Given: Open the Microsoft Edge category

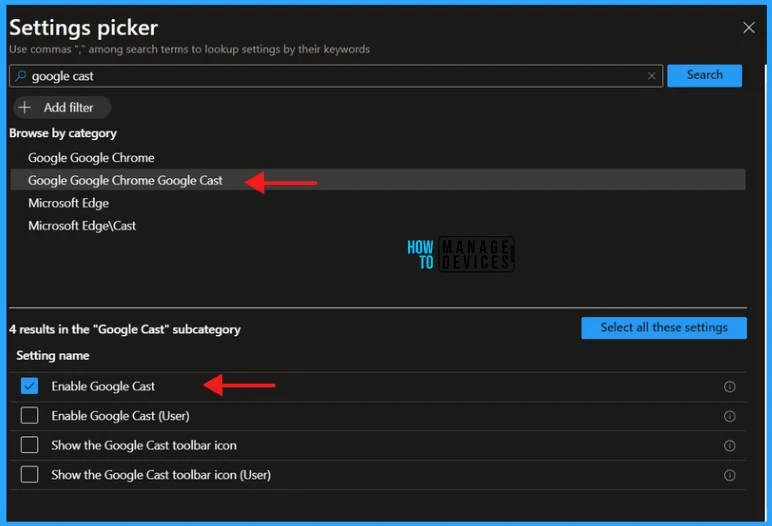Looking at the screenshot, I should pyautogui.click(x=68, y=203).
